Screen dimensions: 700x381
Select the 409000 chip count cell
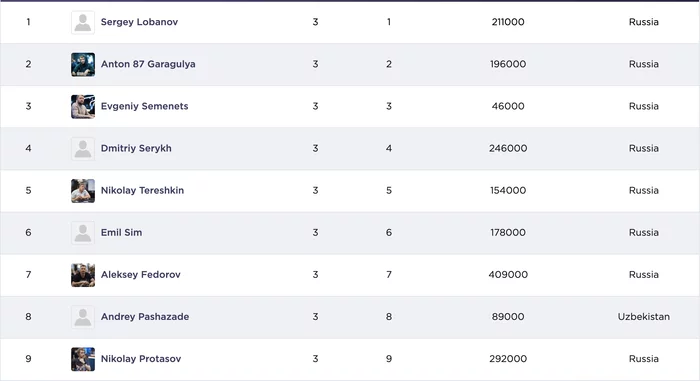508,275
